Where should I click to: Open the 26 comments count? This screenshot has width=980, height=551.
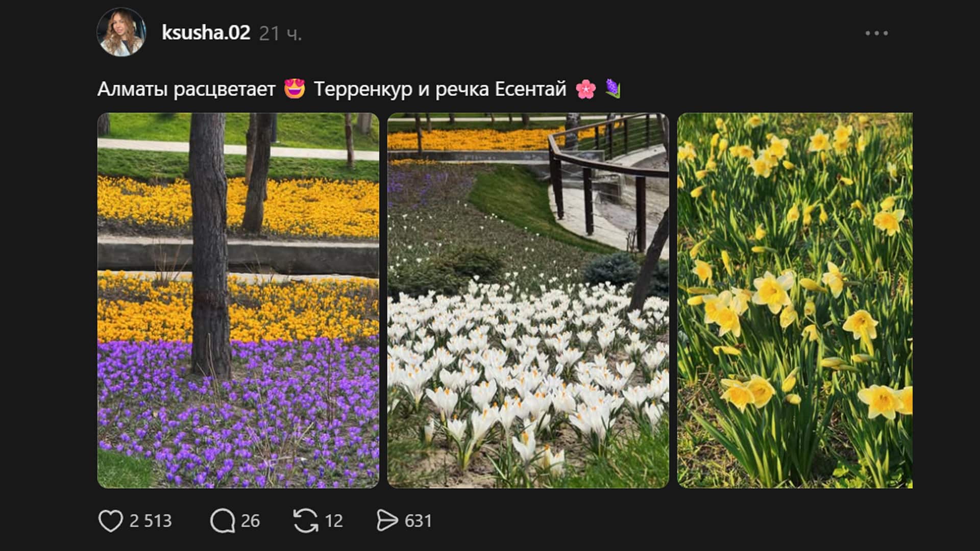tap(250, 521)
